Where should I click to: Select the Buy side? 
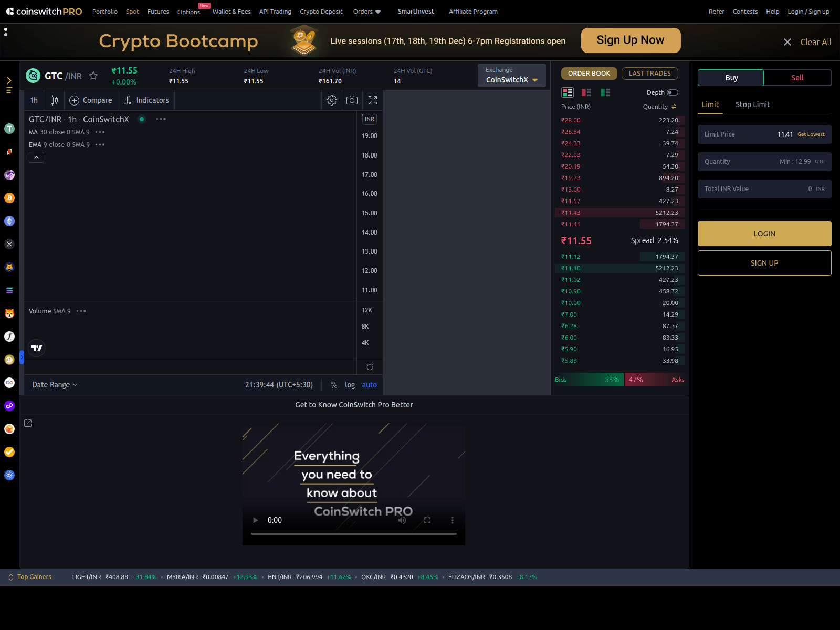tap(731, 78)
